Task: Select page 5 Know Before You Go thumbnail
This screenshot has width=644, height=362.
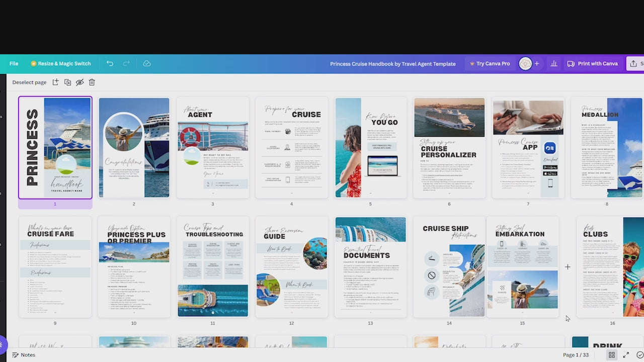Action: (371, 148)
